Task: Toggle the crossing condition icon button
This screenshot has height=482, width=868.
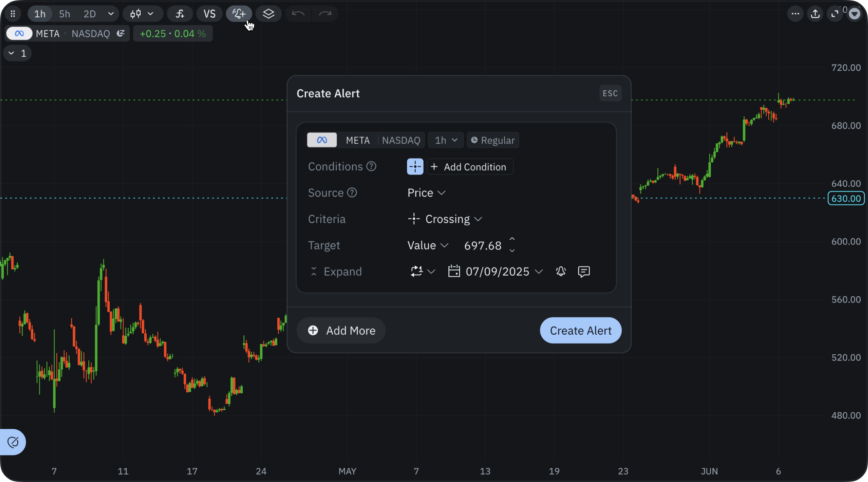Action: coord(415,167)
